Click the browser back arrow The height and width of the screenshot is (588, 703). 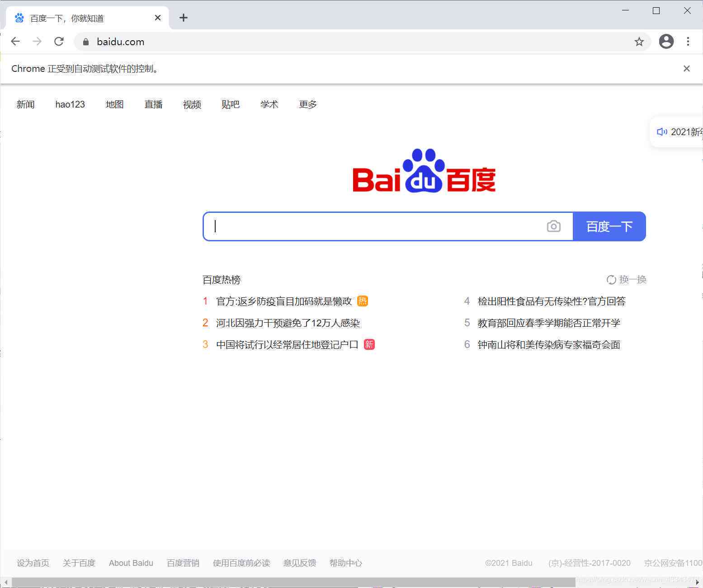(15, 42)
